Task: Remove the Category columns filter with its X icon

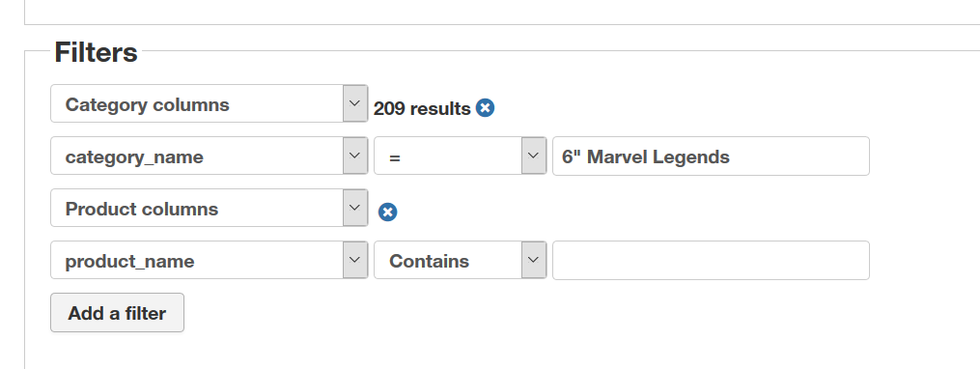Action: tap(485, 108)
